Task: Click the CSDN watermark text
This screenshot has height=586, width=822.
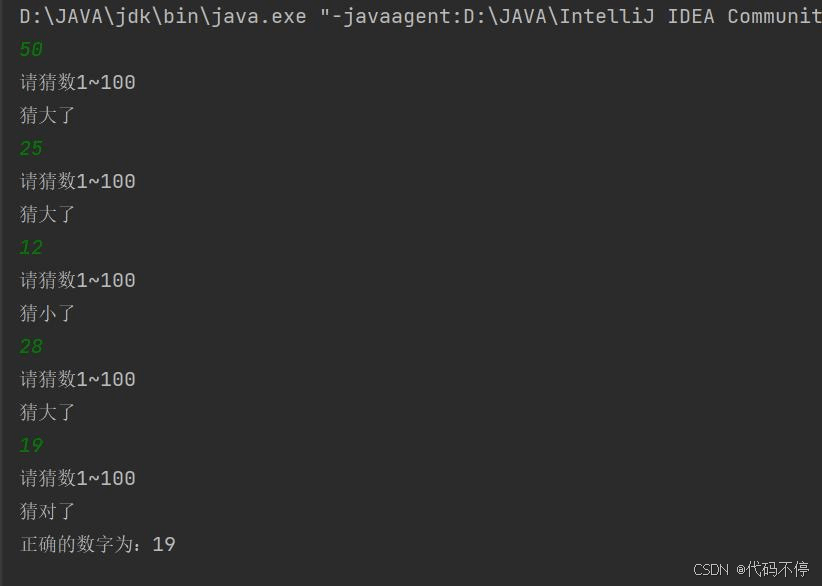Action: 711,569
